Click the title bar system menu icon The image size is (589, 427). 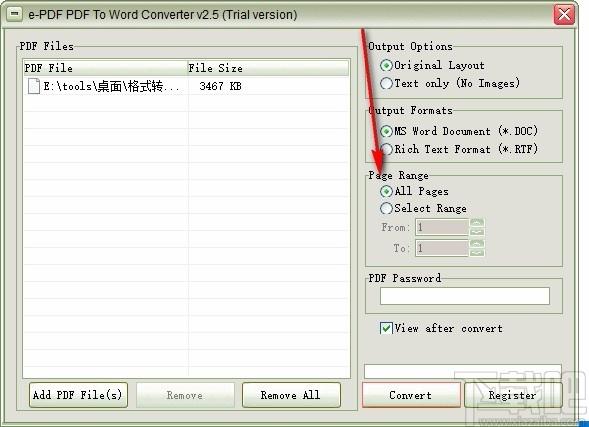pos(15,14)
